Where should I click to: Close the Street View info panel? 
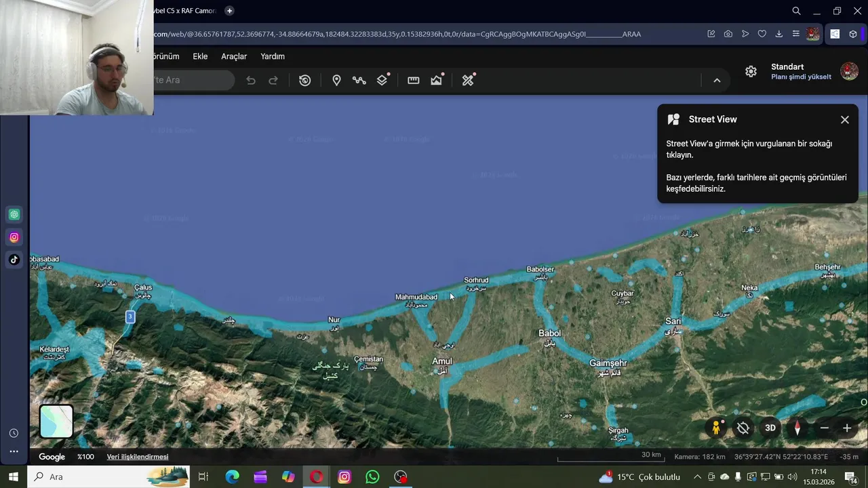845,119
